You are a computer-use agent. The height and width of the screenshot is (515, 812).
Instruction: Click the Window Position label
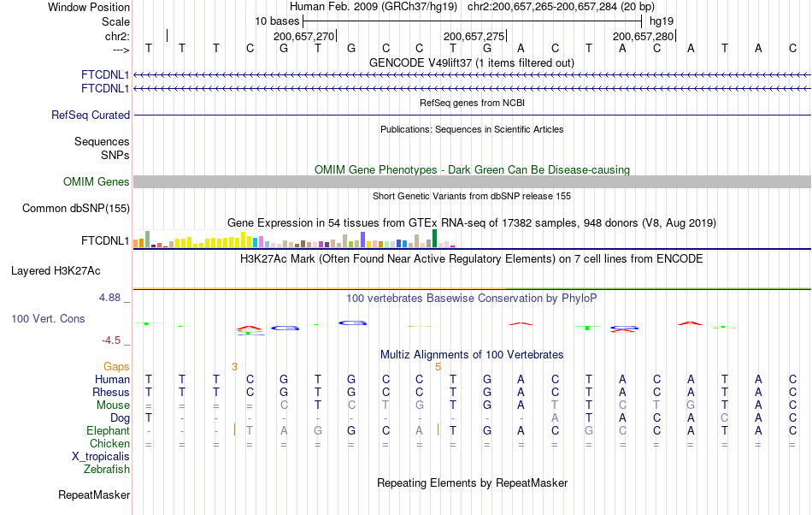click(89, 7)
